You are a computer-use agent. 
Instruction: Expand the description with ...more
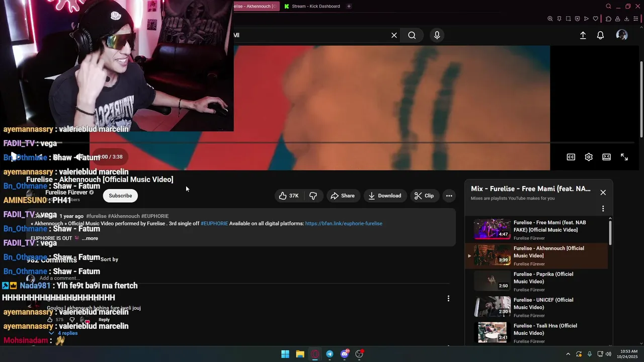90,238
